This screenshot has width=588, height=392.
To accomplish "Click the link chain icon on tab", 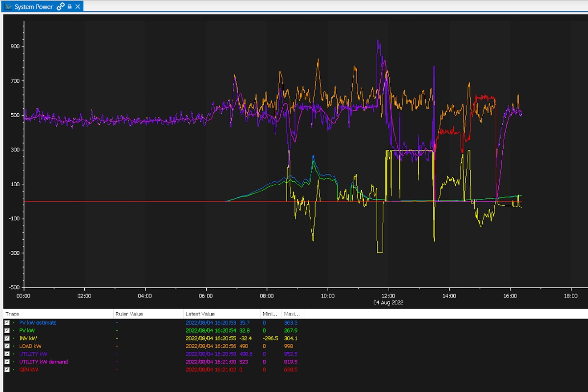I will point(60,7).
